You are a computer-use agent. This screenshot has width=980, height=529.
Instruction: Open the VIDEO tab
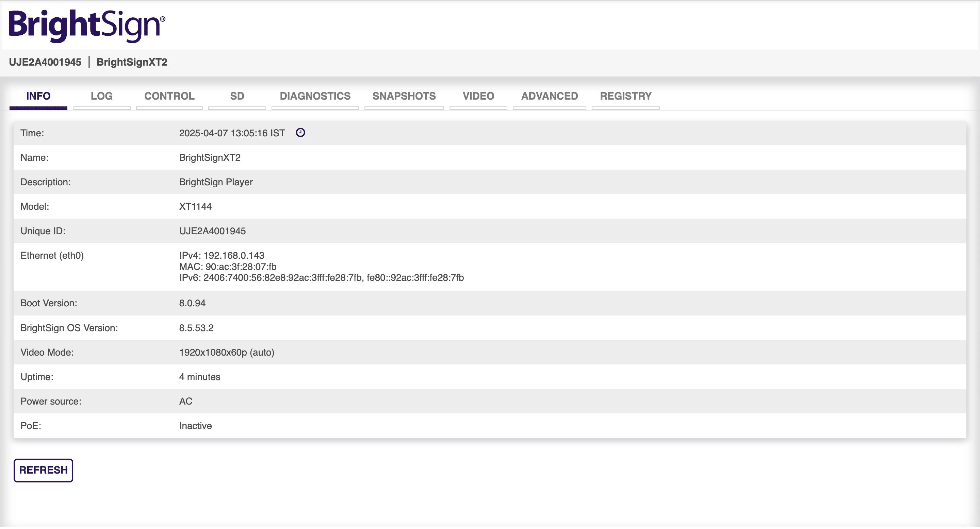coord(478,96)
